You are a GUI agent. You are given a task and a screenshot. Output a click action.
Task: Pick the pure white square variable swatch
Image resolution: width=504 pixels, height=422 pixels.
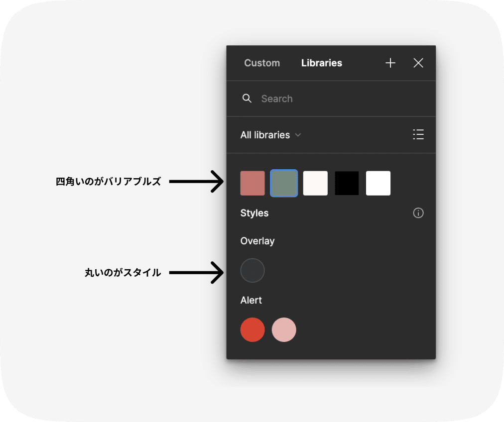click(378, 183)
